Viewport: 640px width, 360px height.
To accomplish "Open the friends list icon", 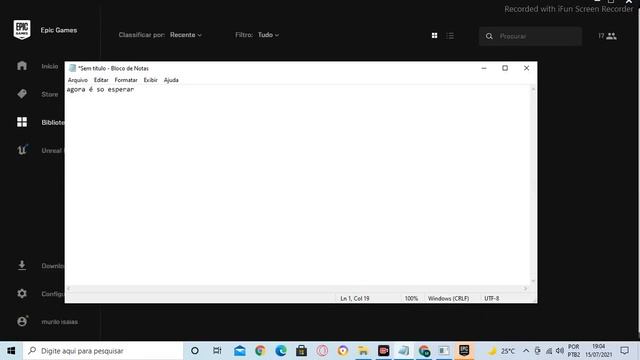I will pyautogui.click(x=611, y=36).
